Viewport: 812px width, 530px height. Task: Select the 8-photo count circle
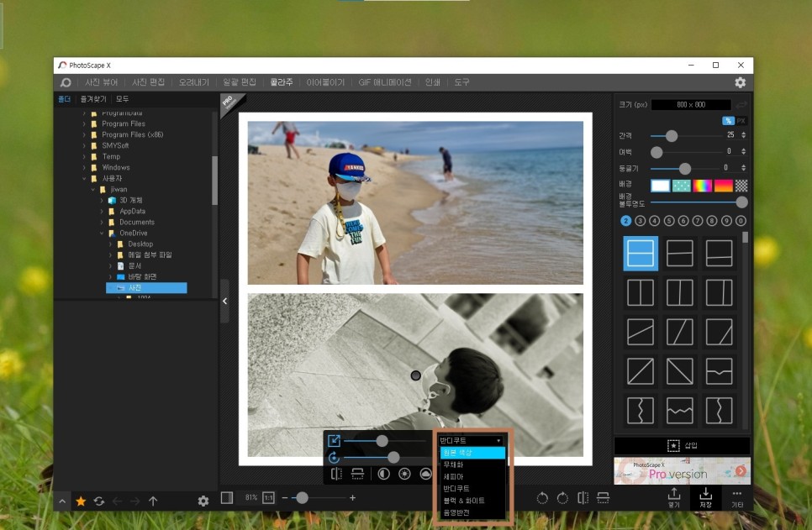coord(712,221)
